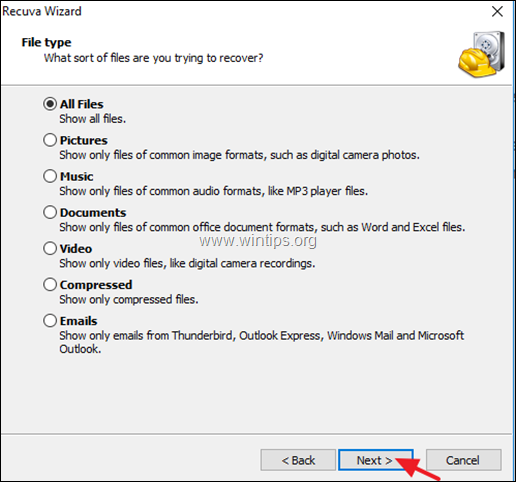Click the 'Show only compressed files' description

(x=129, y=299)
